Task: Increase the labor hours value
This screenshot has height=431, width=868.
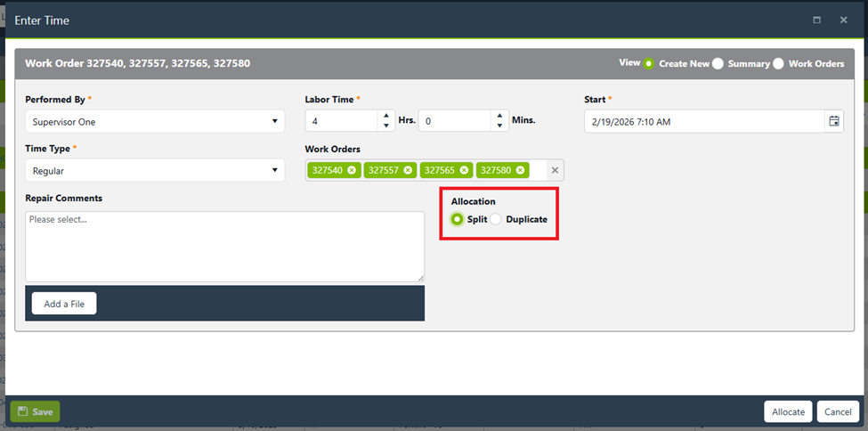Action: (x=385, y=116)
